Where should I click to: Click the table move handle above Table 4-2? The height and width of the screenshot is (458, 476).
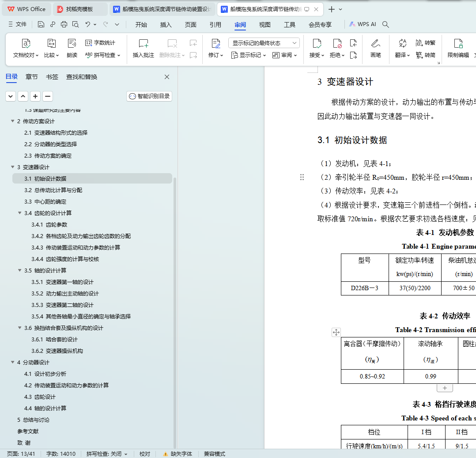click(336, 332)
